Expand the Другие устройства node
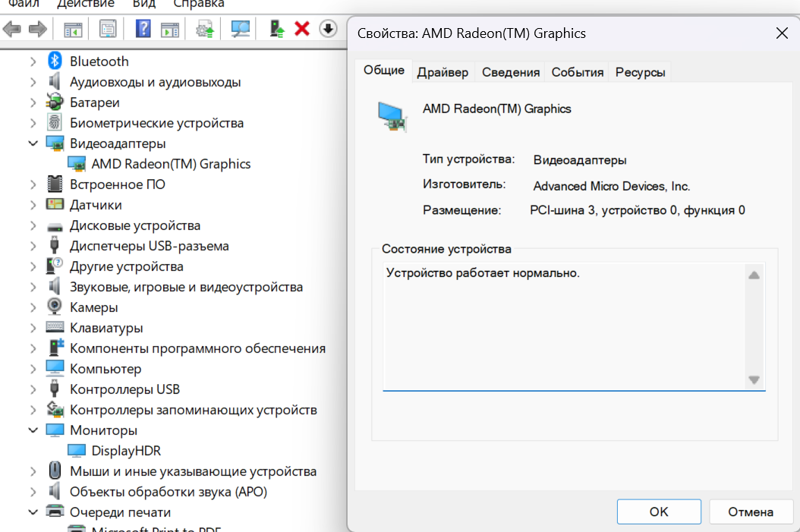The height and width of the screenshot is (532, 800). click(33, 266)
